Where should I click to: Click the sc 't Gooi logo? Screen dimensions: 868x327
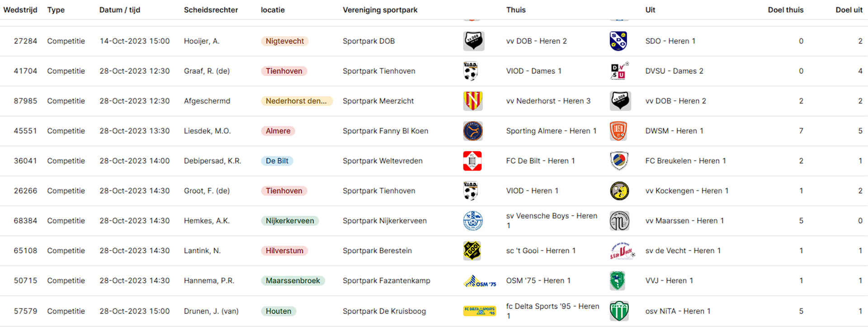[472, 251]
